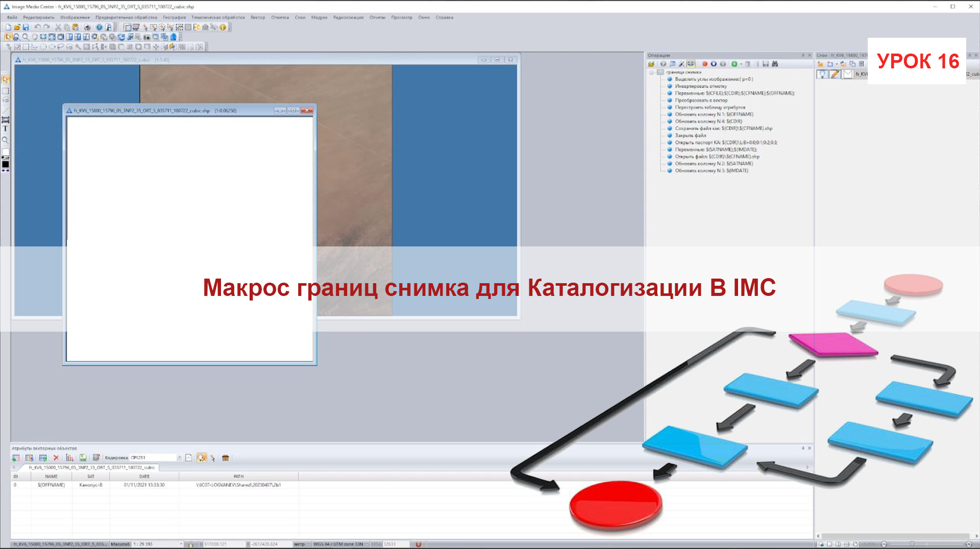Image resolution: width=980 pixels, height=549 pixels.
Task: Click the red Record button in Операции panel
Action: pos(704,64)
